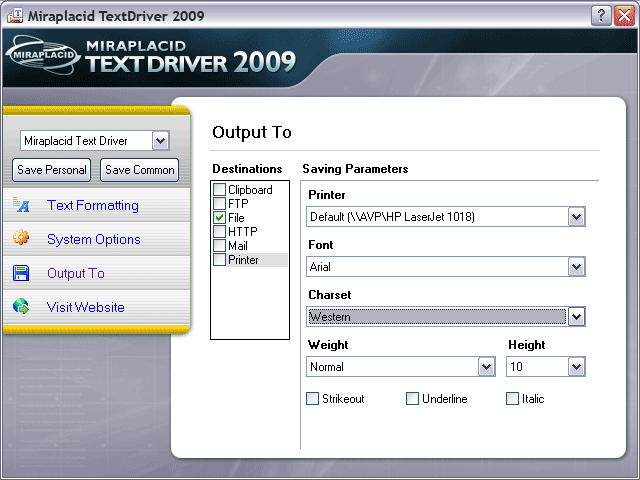Select the File label in Destinations list
This screenshot has height=480, width=640.
pos(236,218)
